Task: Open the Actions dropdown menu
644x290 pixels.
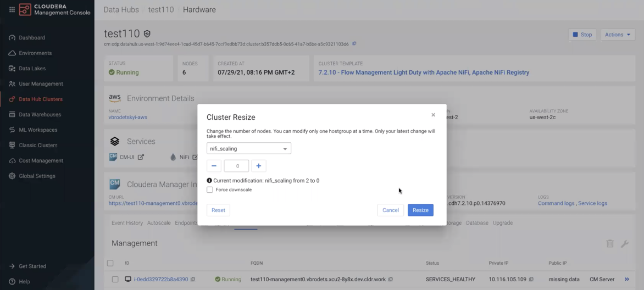Action: pyautogui.click(x=618, y=35)
